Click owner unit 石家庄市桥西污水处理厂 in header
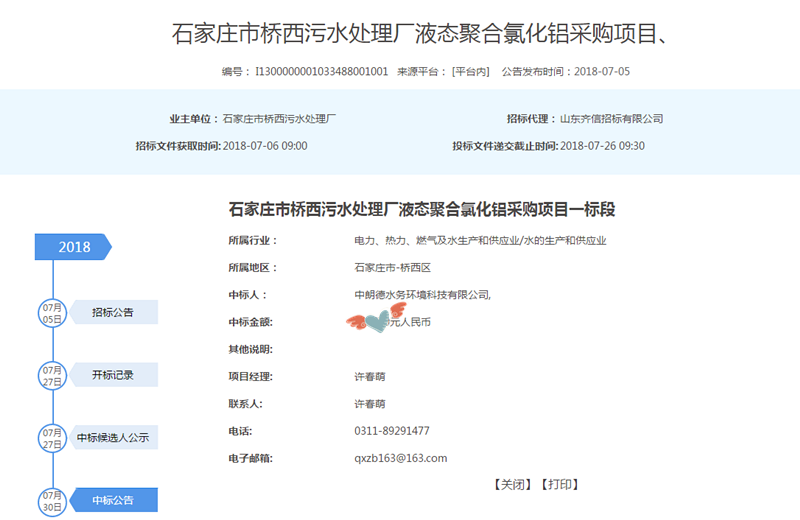800x520 pixels. [x=279, y=118]
